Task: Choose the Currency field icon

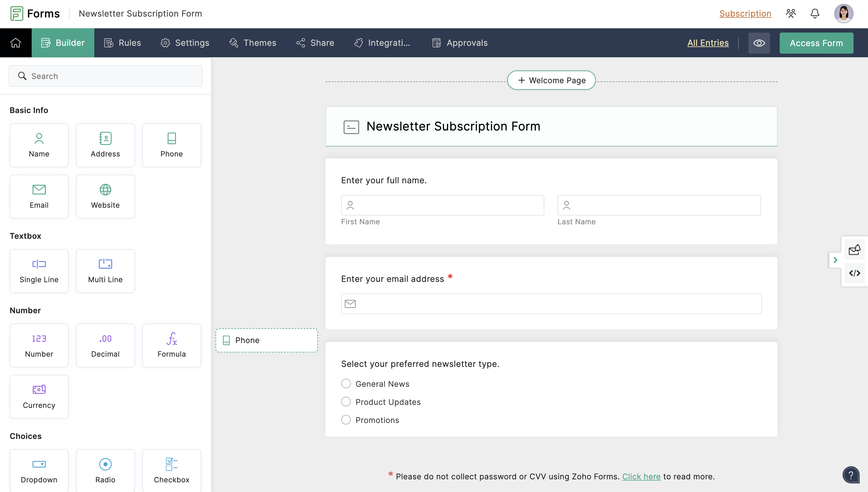Action: 39,389
